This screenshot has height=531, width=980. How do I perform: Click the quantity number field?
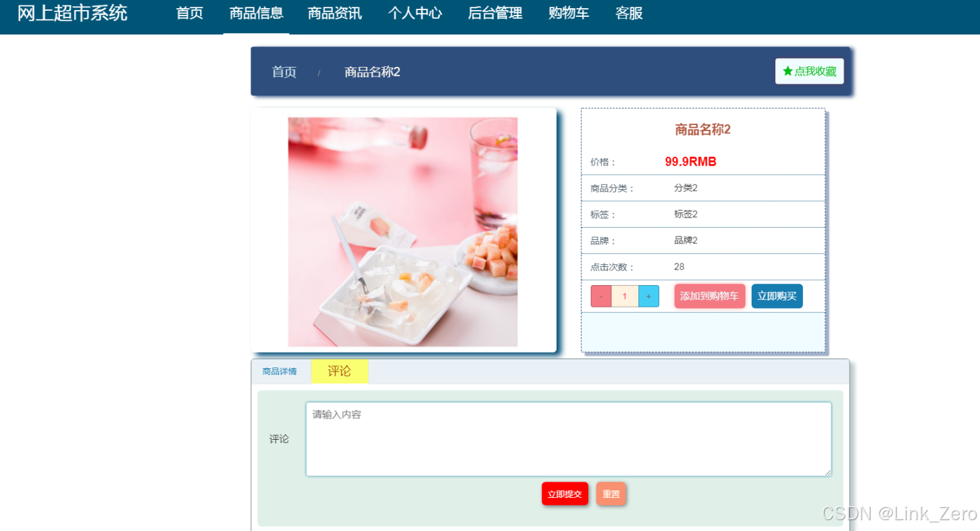(x=625, y=296)
